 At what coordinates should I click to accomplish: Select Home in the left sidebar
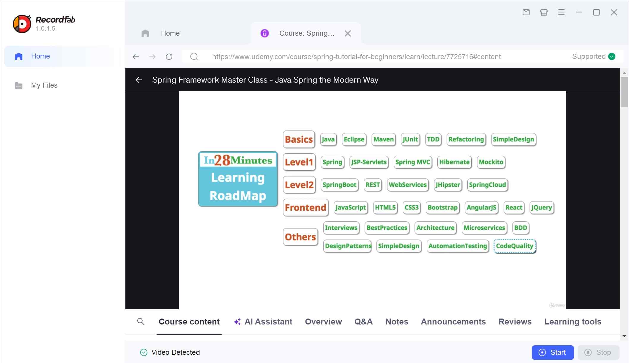pos(40,56)
